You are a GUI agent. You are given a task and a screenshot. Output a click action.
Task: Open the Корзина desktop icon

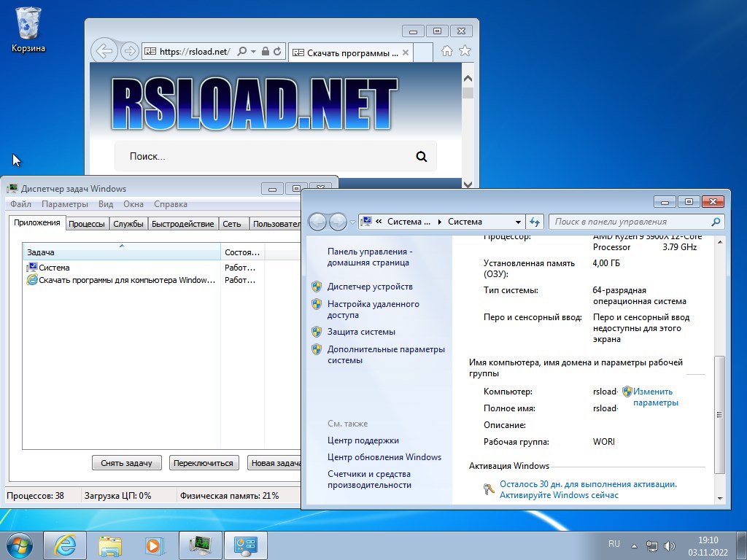click(x=27, y=24)
